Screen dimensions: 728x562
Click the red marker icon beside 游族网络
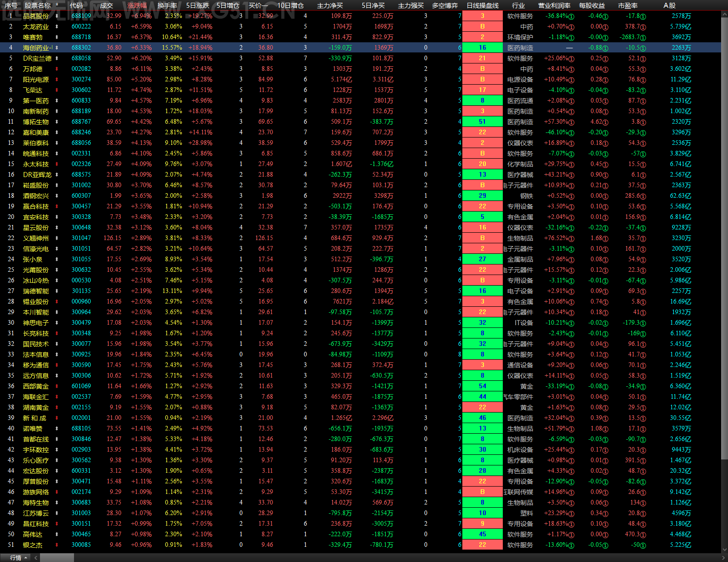57,492
